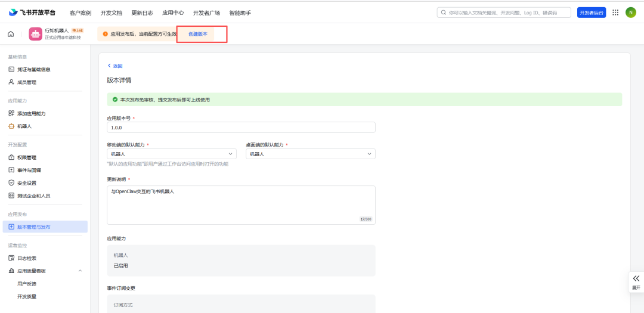This screenshot has height=313, width=644.
Task: Click the 事件与回调 icon
Action: [11, 170]
